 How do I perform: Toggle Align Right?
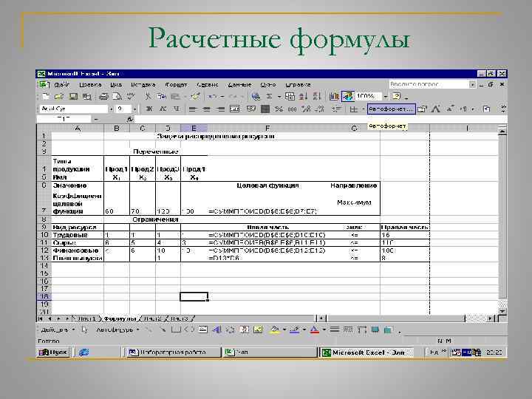click(x=220, y=109)
